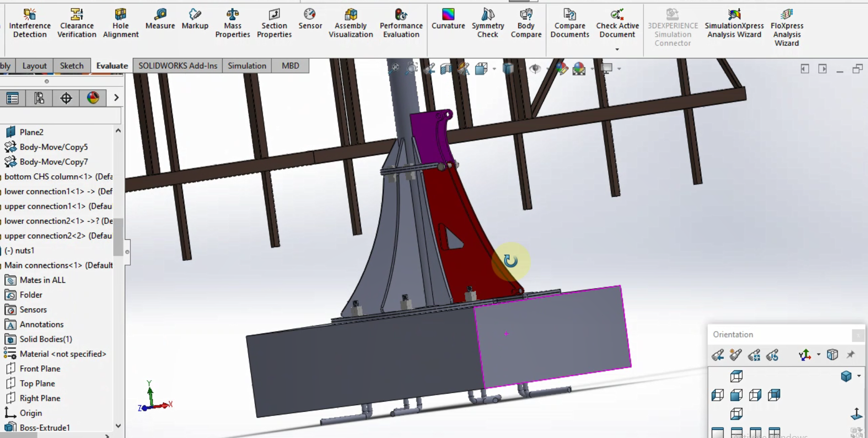Image resolution: width=868 pixels, height=438 pixels.
Task: Toggle Section View in viewport toolbar
Action: pyautogui.click(x=446, y=69)
